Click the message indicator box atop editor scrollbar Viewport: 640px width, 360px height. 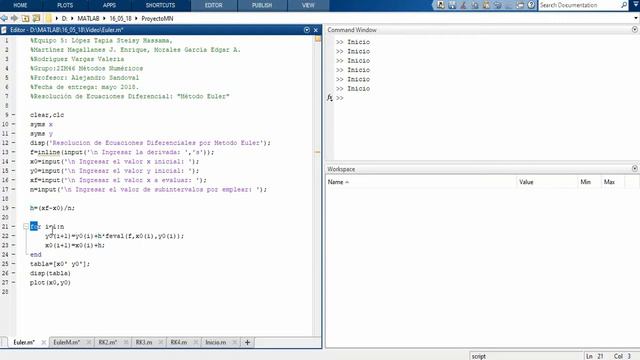point(318,39)
